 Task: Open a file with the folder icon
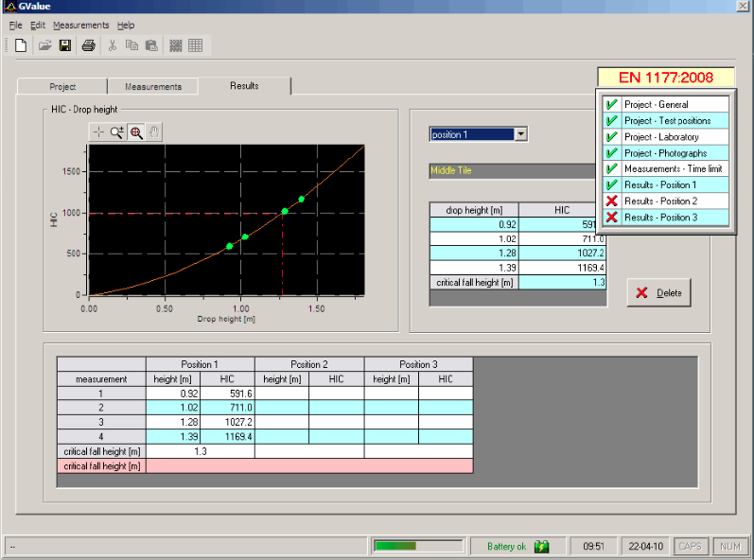click(x=44, y=45)
